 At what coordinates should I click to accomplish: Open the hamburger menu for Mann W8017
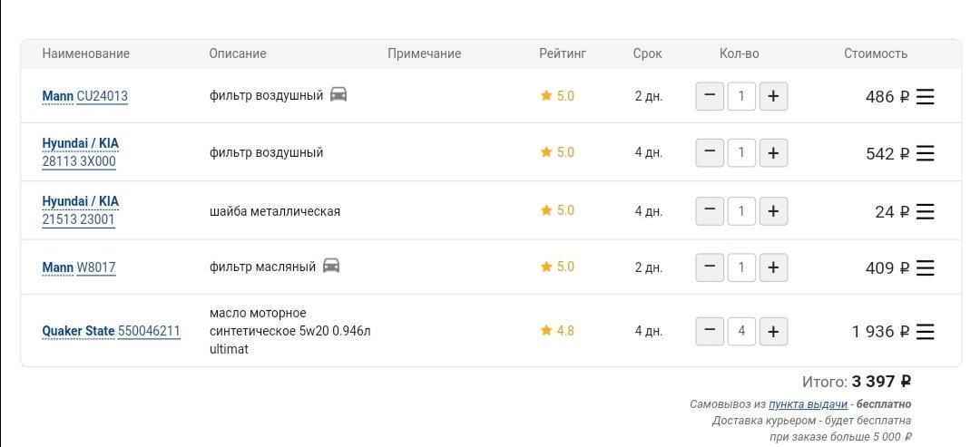[925, 267]
